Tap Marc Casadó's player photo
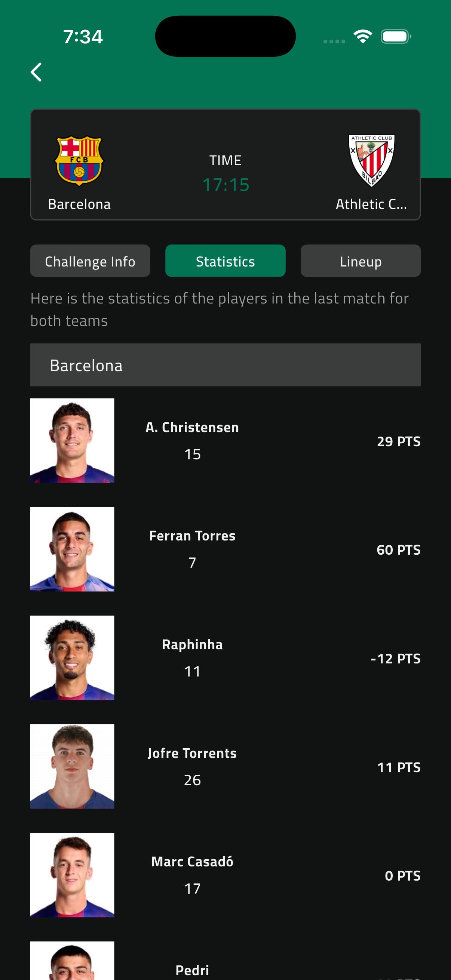 point(72,875)
